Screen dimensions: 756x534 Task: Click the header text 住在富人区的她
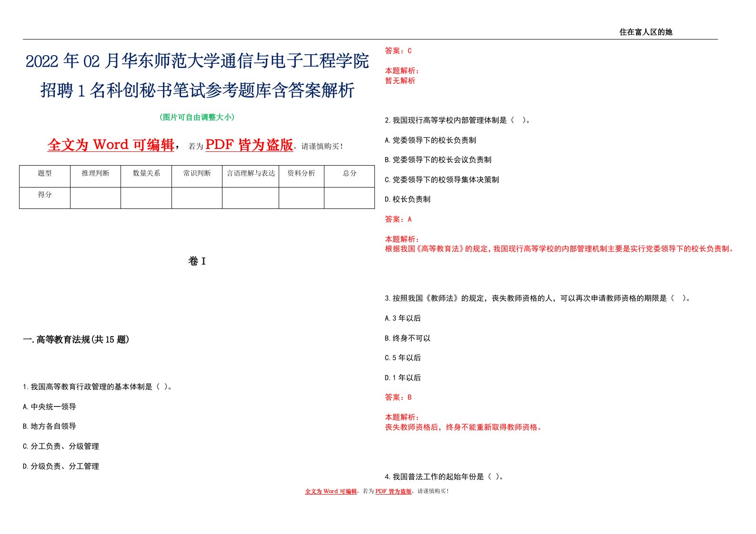pos(645,32)
